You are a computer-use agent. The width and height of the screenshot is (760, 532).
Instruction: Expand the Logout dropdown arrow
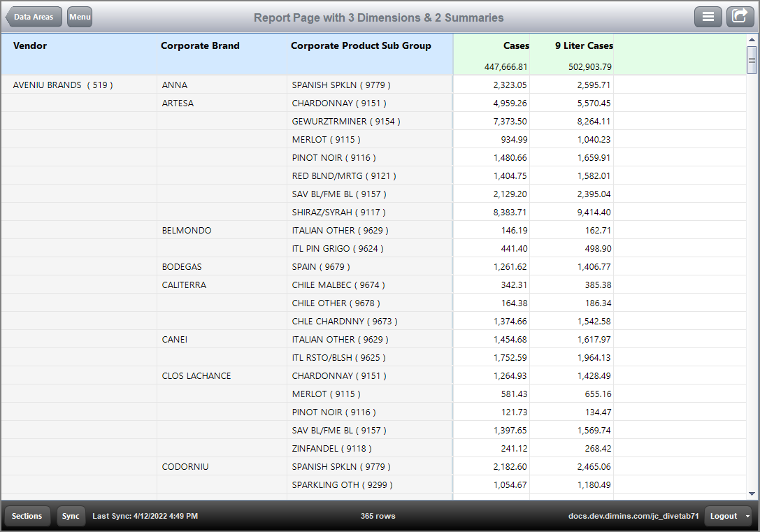(747, 516)
